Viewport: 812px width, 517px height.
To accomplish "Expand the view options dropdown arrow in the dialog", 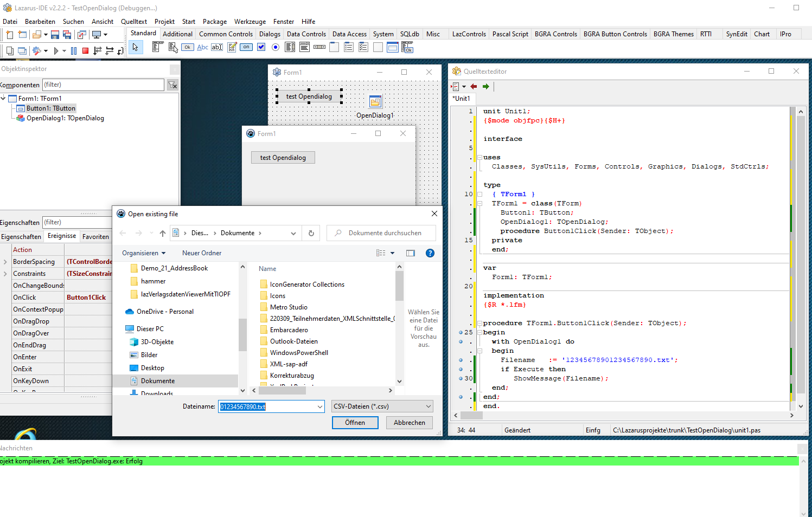I will point(393,253).
